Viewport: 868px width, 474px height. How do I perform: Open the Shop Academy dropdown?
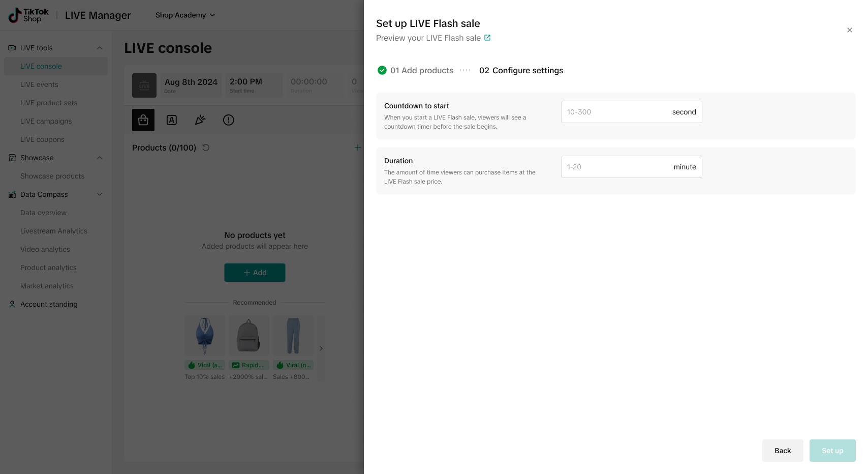coord(185,15)
